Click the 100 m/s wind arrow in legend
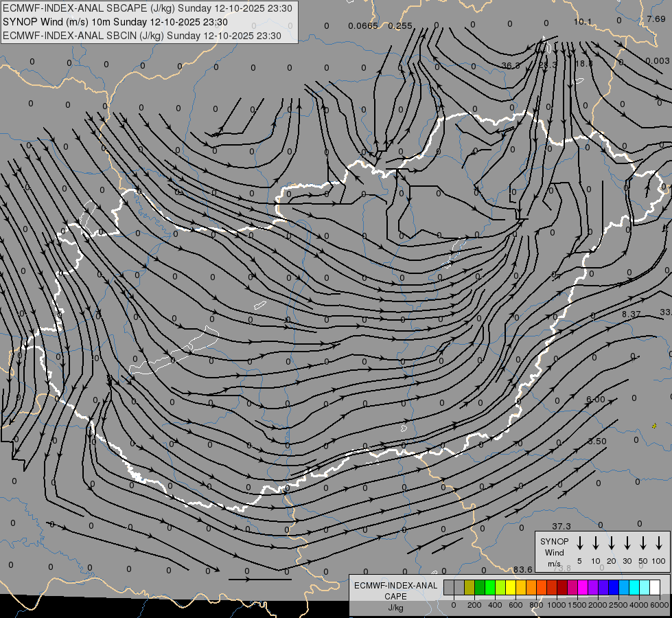Screen dimensions: 672x618 659,543
